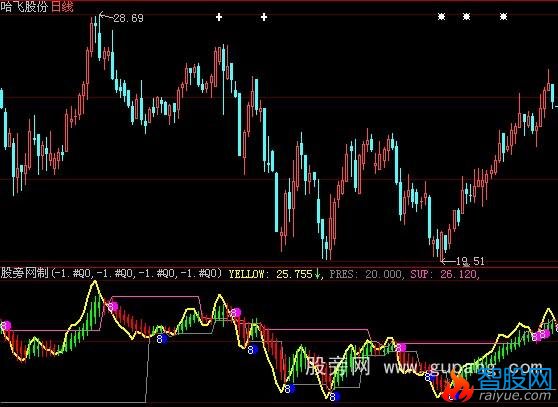Click the second white plus marker at top
Screen dimensions: 558x407
pos(264,17)
